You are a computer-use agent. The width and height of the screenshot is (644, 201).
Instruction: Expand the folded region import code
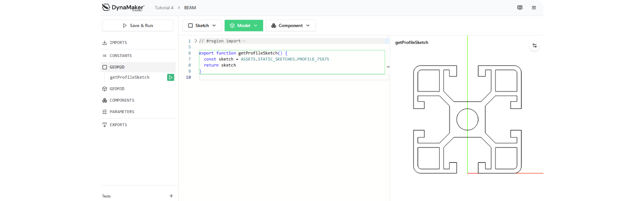(x=196, y=41)
